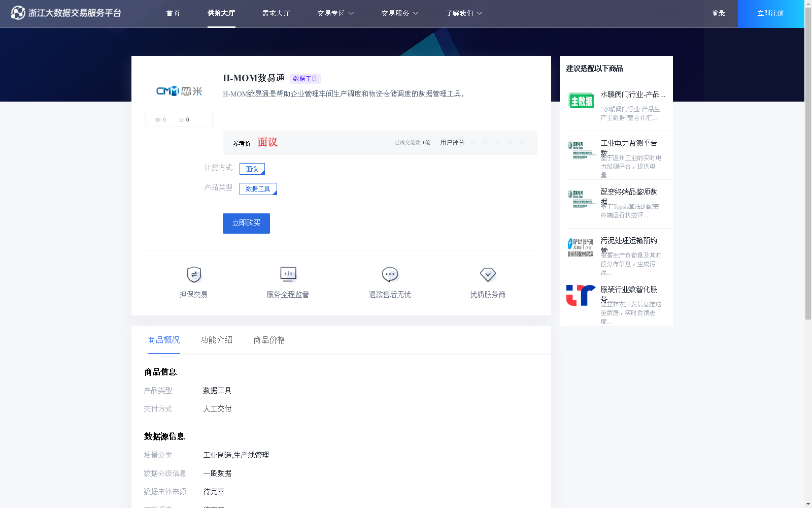The image size is (812, 508).
Task: Click the 污泥处理运输预约 product thumbnail
Action: click(x=581, y=247)
